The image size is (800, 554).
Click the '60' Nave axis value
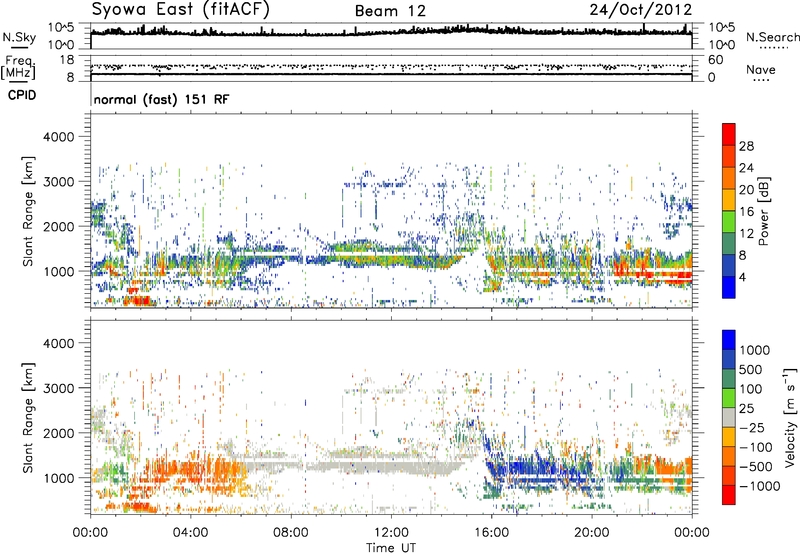tap(716, 60)
